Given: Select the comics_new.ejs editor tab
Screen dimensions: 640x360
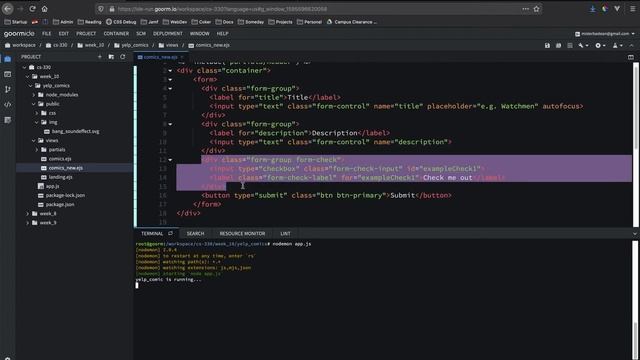Looking at the screenshot, I should [160, 57].
